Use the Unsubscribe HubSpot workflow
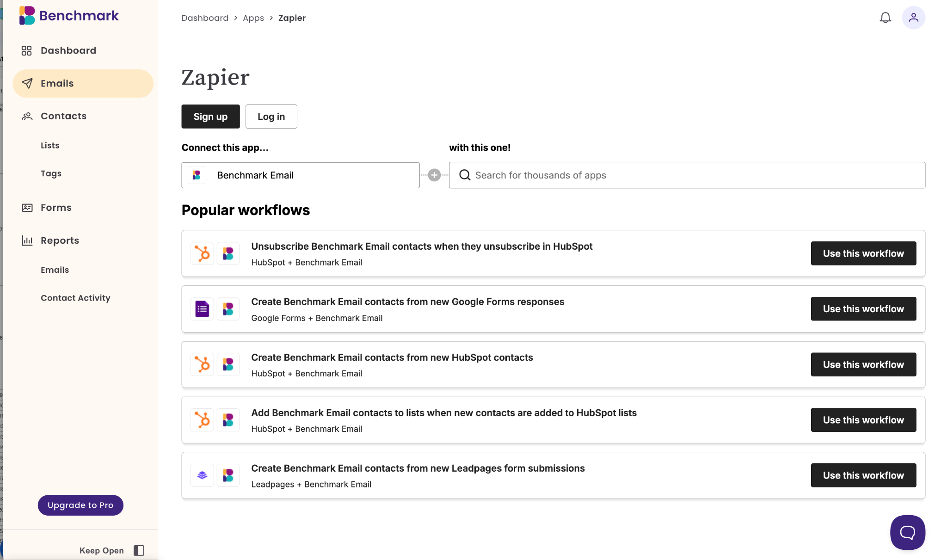This screenshot has height=560, width=947. click(x=863, y=253)
